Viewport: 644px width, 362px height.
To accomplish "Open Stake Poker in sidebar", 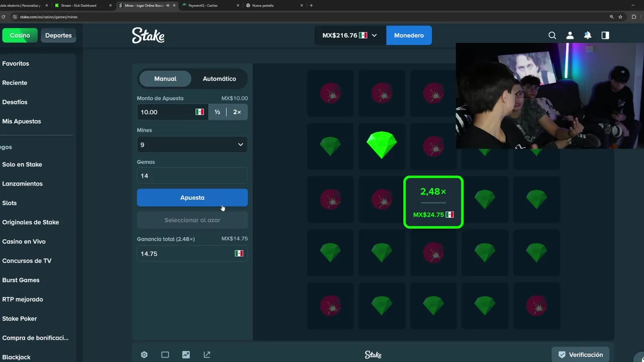I will click(x=20, y=318).
